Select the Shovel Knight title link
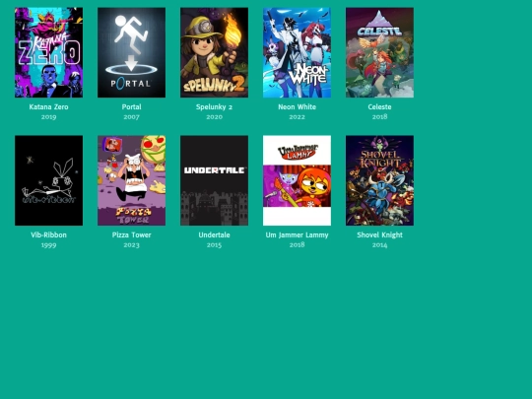The height and width of the screenshot is (399, 532). click(x=379, y=234)
